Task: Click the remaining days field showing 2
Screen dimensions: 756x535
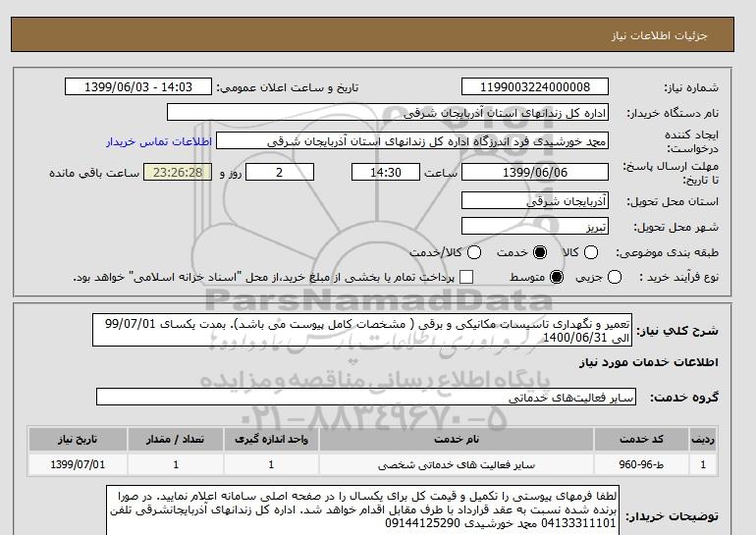Action: (x=280, y=172)
